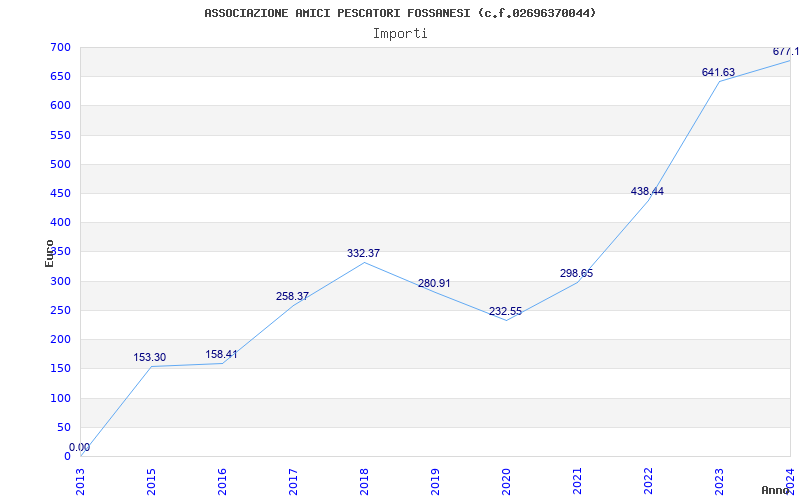Click the Anno x-axis label

776,490
